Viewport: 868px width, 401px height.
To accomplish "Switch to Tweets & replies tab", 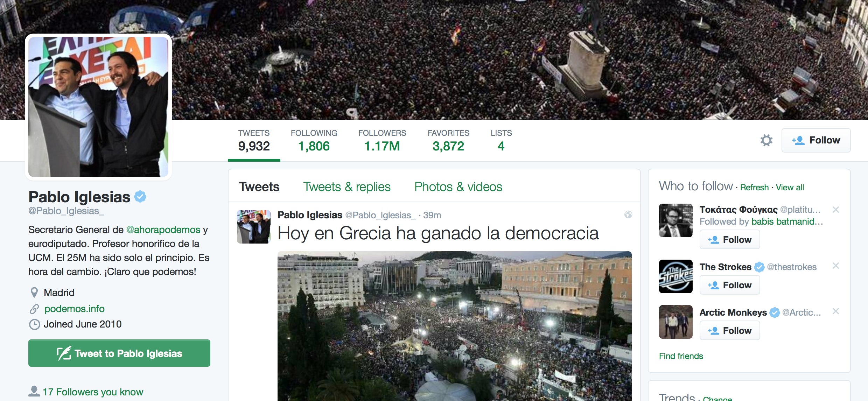I will coord(347,187).
